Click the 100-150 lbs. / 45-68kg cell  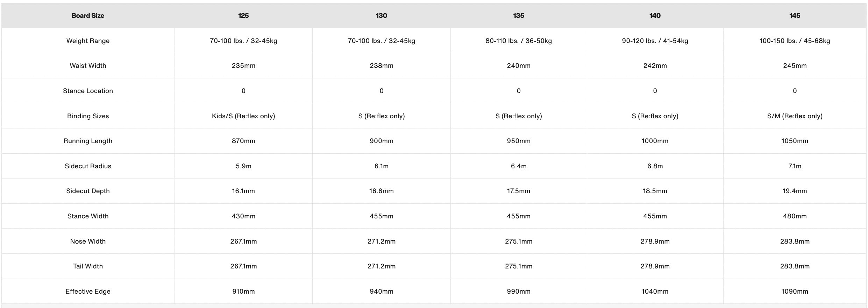[795, 41]
